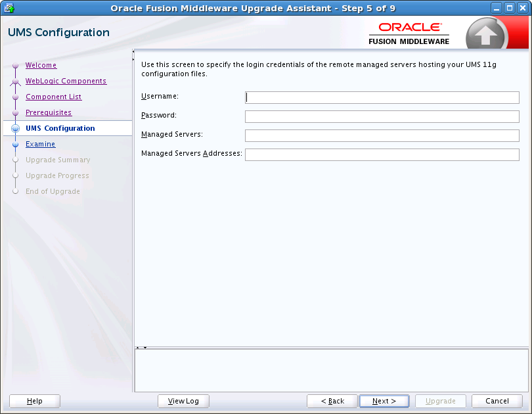Collapse the navigation pane splitter arrow

click(x=133, y=51)
